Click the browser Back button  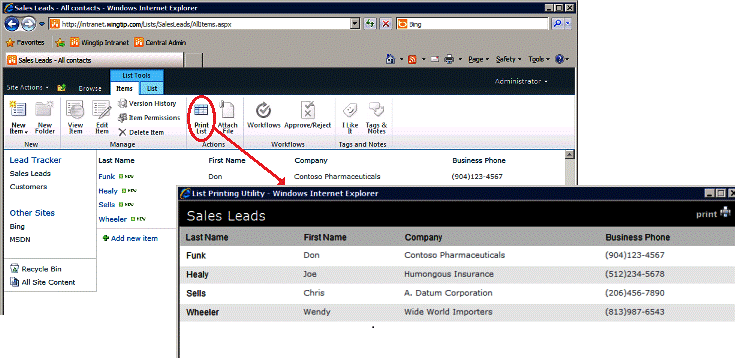13,23
